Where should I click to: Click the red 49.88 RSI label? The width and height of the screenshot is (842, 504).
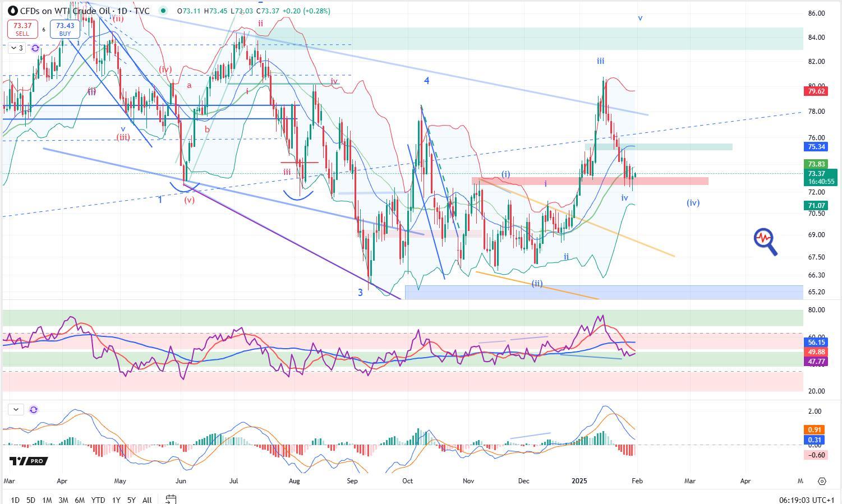(x=816, y=352)
